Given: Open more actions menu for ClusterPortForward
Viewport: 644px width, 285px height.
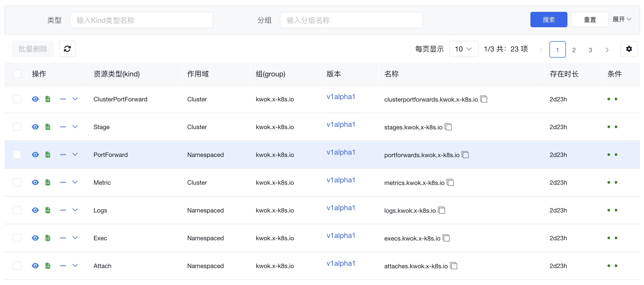Looking at the screenshot, I should [x=63, y=99].
